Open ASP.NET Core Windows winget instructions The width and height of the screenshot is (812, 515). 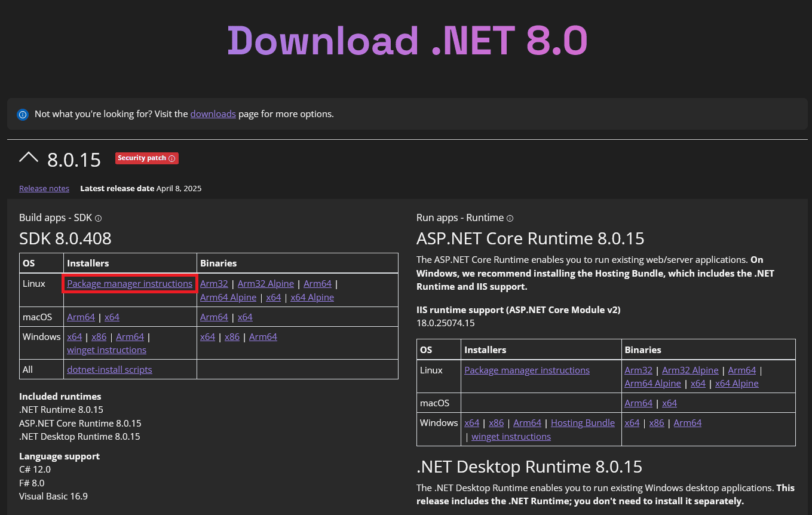click(511, 437)
